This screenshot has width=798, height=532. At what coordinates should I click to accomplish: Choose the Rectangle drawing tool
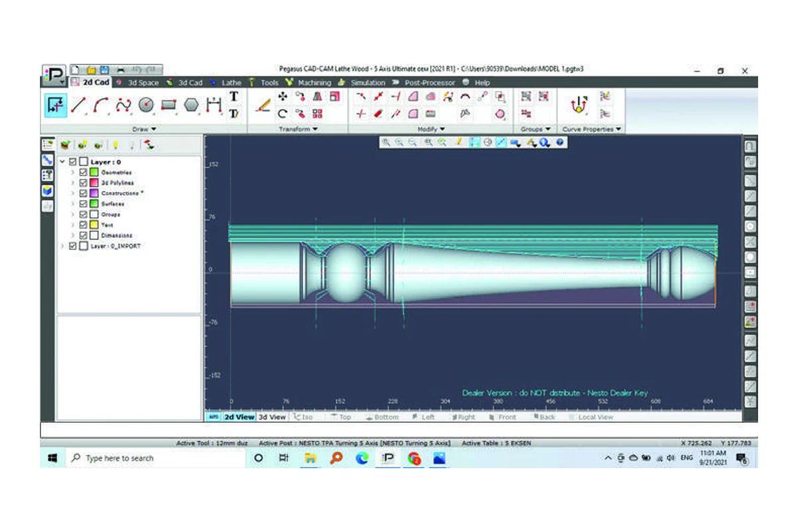pyautogui.click(x=169, y=106)
